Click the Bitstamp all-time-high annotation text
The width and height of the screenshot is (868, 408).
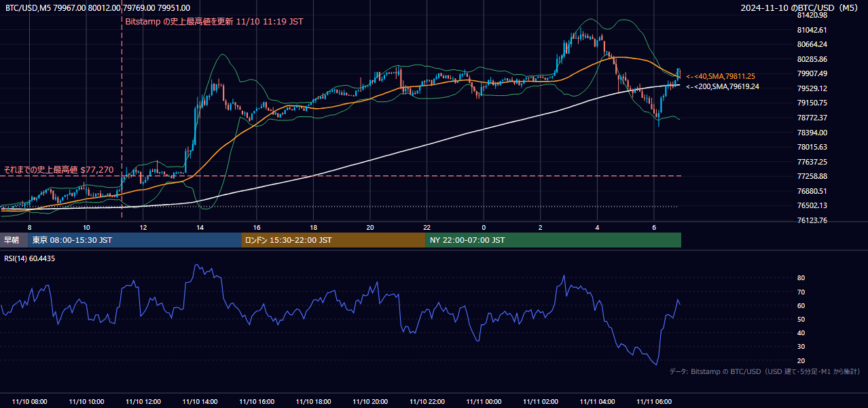tap(215, 22)
